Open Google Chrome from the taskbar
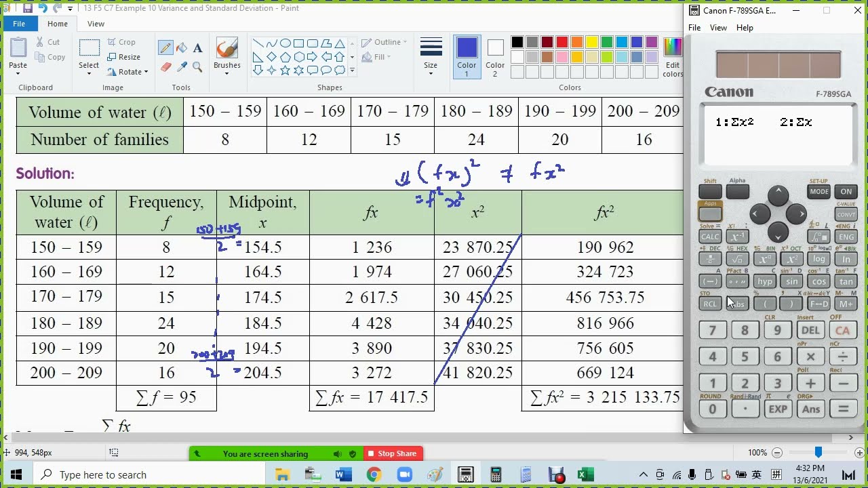 pos(374,474)
